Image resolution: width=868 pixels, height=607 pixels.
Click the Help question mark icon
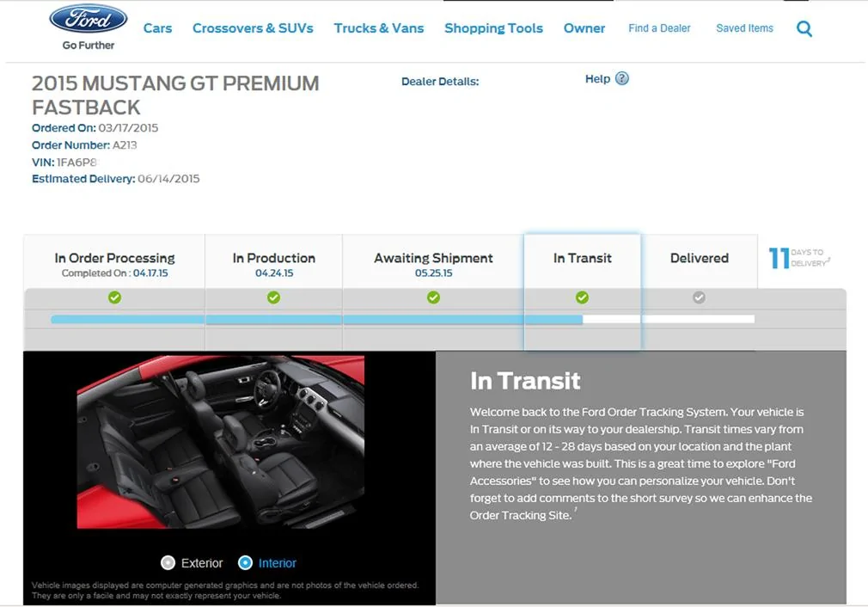click(x=621, y=78)
